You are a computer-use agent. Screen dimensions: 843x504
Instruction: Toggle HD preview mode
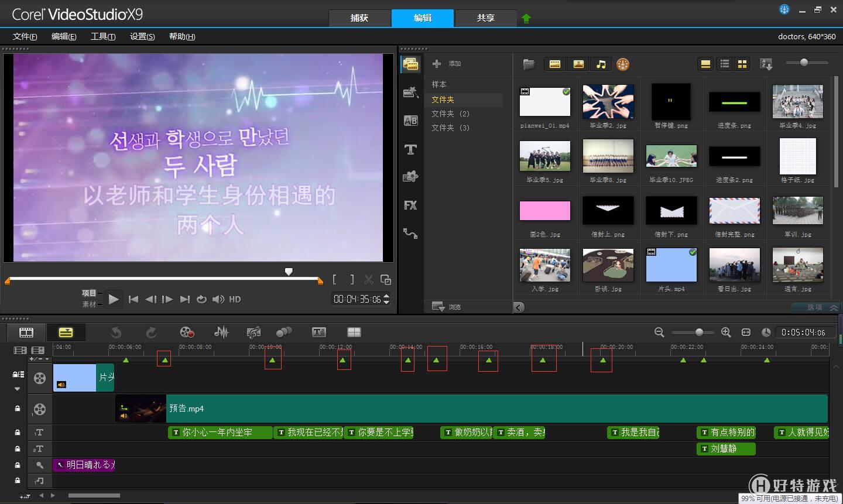click(235, 299)
